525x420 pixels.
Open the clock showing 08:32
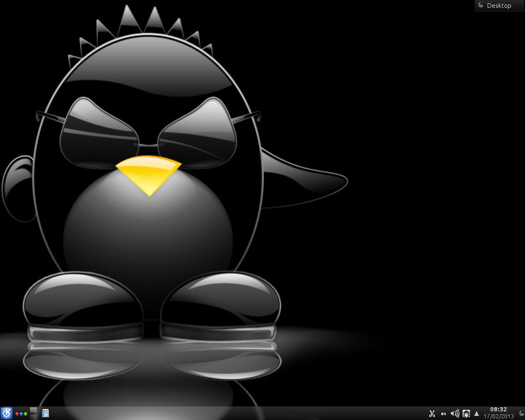click(x=498, y=413)
